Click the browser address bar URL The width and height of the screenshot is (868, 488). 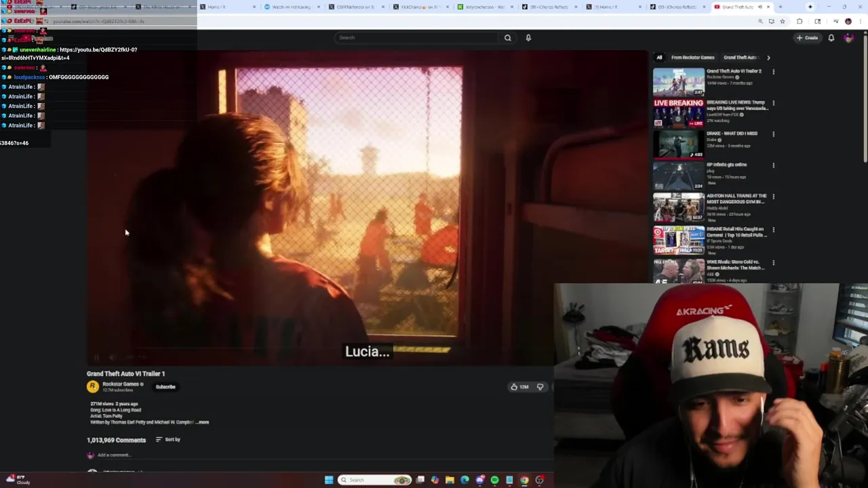tap(98, 22)
